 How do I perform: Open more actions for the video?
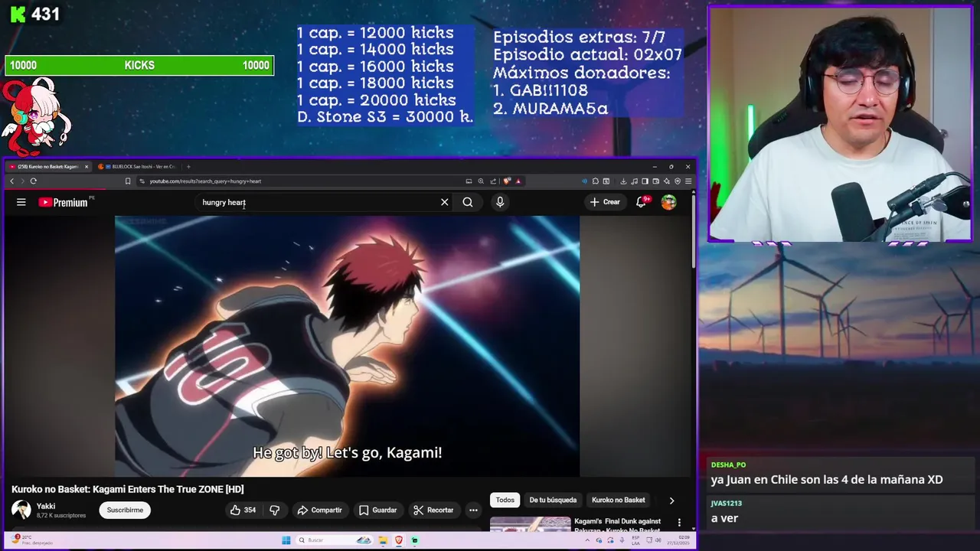[473, 510]
